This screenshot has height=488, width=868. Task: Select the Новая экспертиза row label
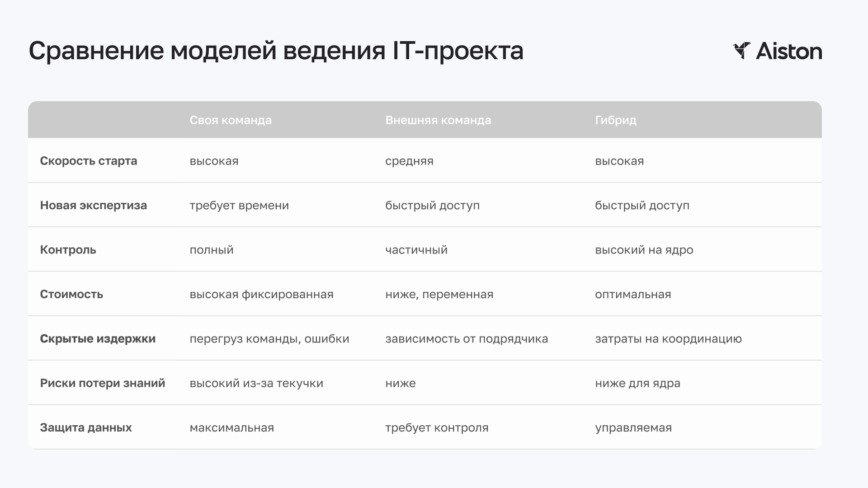(94, 206)
